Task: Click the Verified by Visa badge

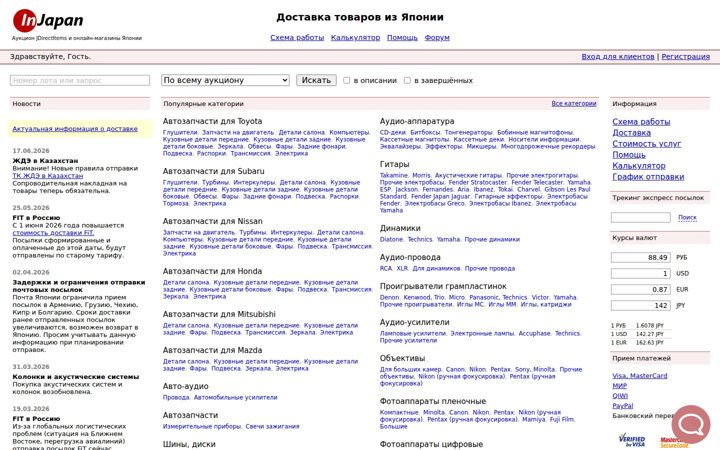Action: tap(632, 440)
